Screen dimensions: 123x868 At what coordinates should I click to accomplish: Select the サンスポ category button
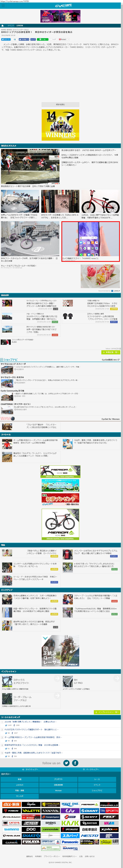point(20,796)
